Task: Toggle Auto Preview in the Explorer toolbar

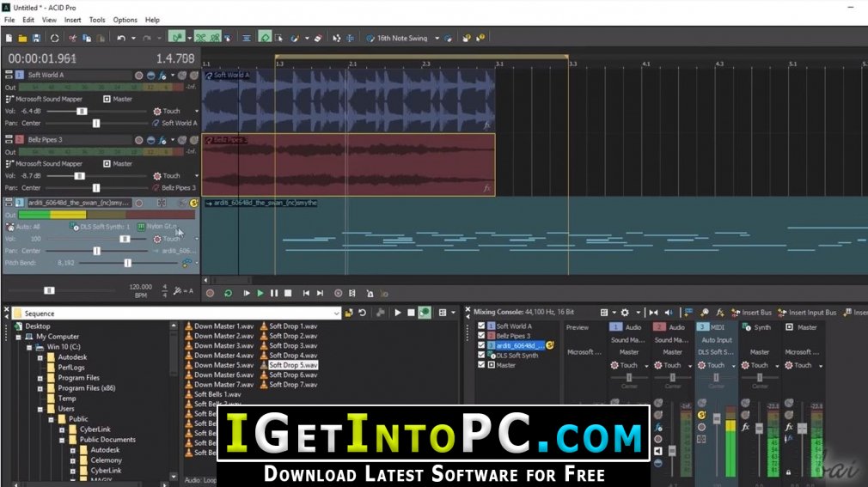Action: [x=425, y=314]
